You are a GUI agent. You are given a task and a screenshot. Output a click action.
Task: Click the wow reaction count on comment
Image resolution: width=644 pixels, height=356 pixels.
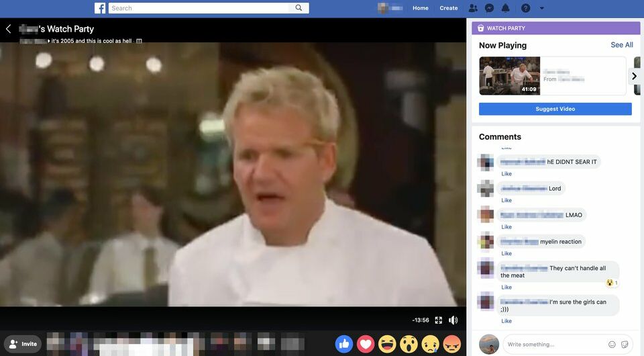pos(612,283)
